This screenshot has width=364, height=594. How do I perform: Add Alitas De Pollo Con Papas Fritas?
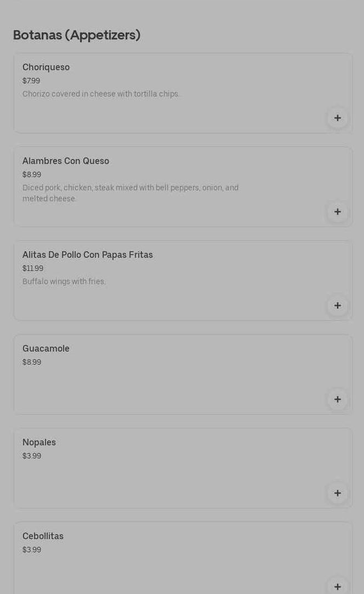coord(337,306)
